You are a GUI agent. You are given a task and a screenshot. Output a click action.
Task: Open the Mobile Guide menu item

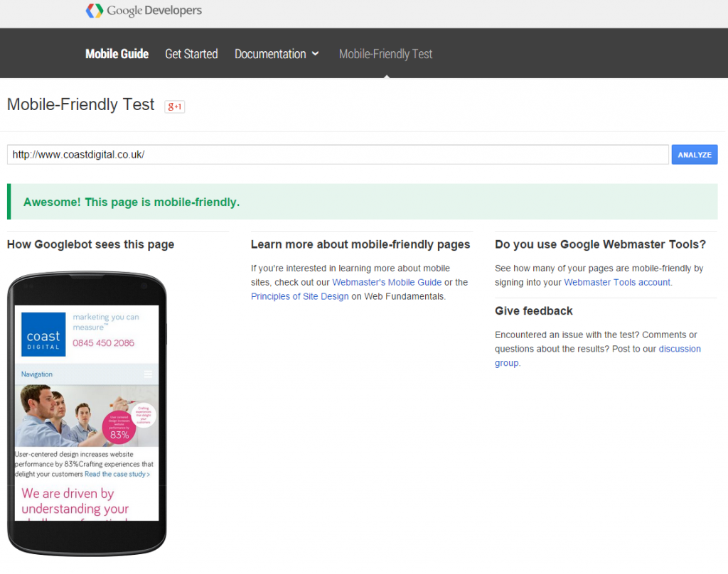pyautogui.click(x=117, y=54)
